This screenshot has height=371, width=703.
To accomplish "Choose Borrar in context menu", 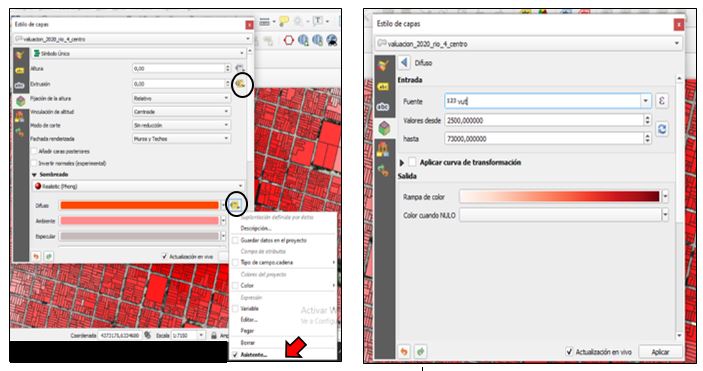I will pos(247,343).
